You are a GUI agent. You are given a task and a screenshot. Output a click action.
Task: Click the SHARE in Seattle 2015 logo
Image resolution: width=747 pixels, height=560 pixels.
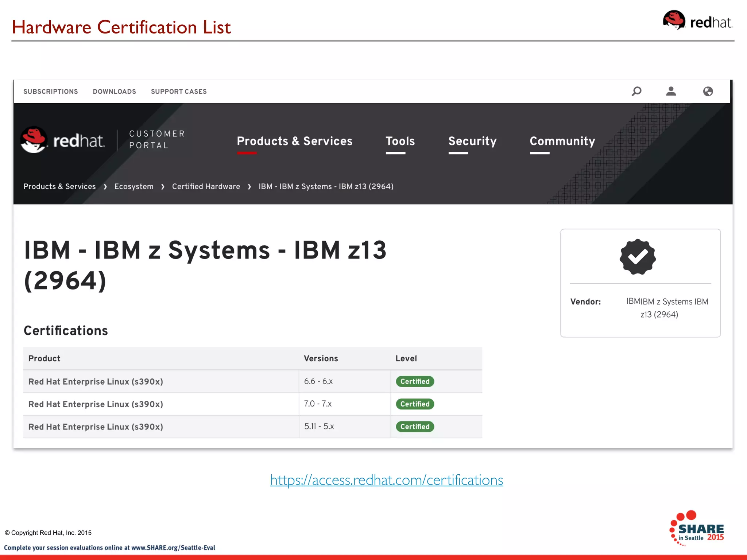[x=697, y=528]
